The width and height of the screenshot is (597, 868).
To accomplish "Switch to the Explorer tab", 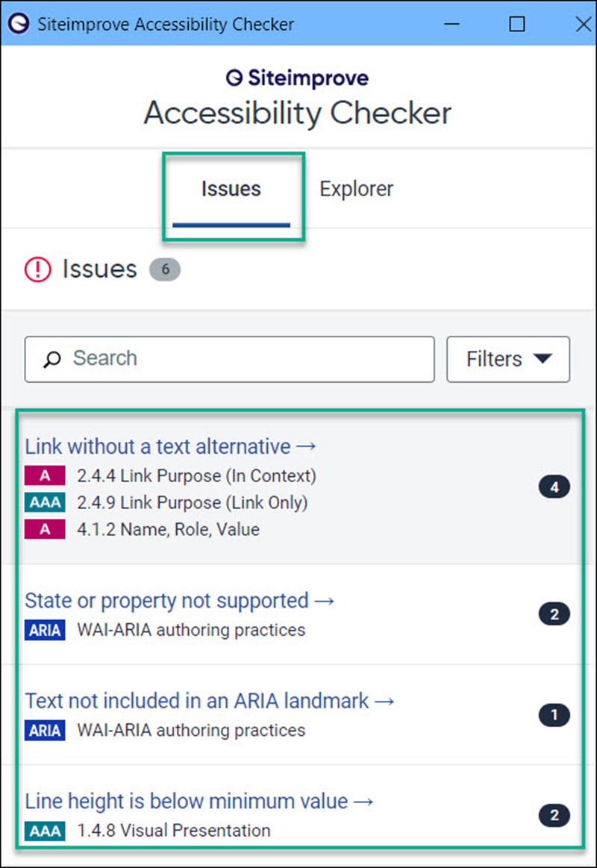I will (356, 190).
